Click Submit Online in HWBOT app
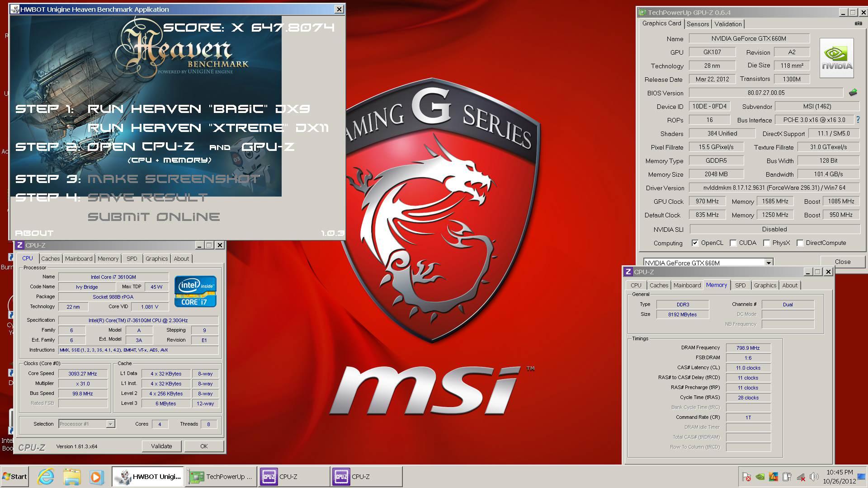The height and width of the screenshot is (488, 868). click(x=154, y=217)
